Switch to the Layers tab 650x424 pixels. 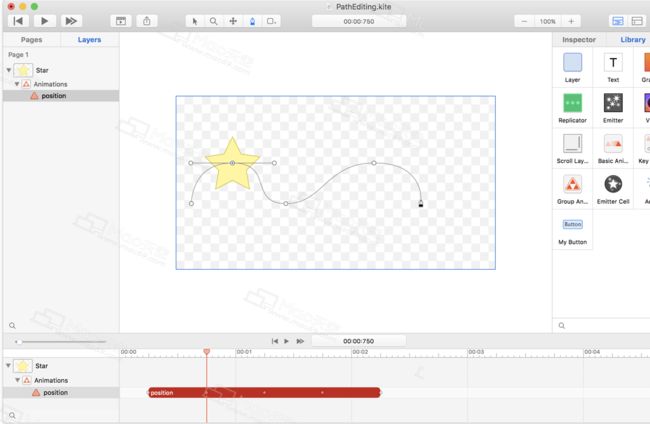coord(90,39)
